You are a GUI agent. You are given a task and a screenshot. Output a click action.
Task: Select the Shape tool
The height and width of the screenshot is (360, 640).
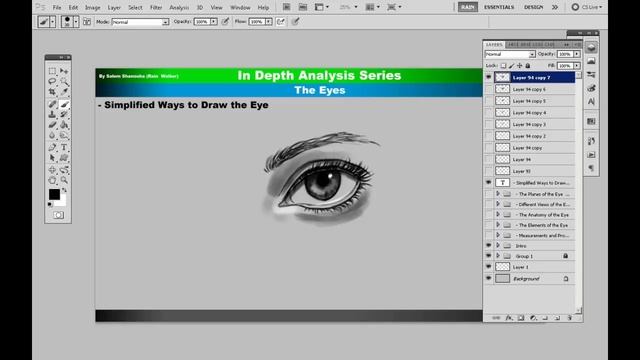(64, 158)
